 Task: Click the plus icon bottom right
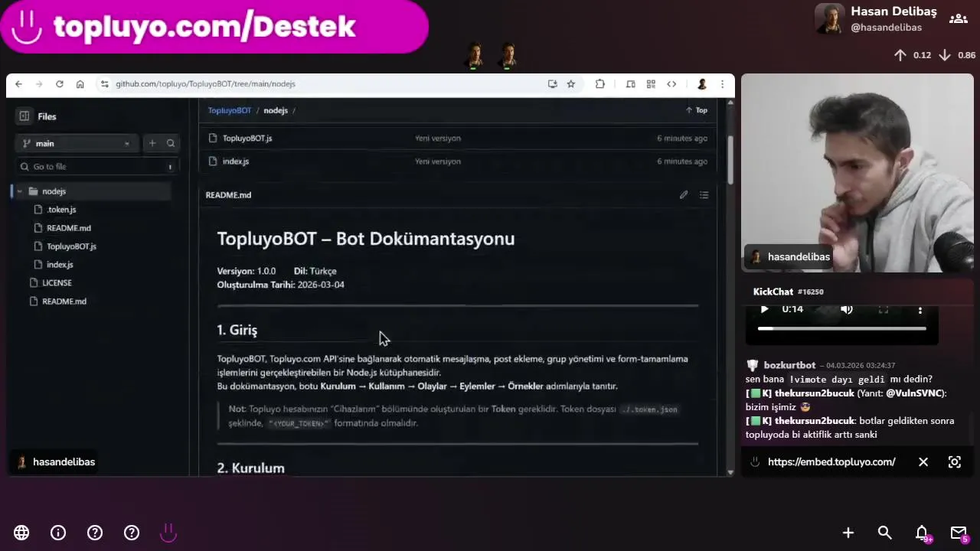[848, 533]
